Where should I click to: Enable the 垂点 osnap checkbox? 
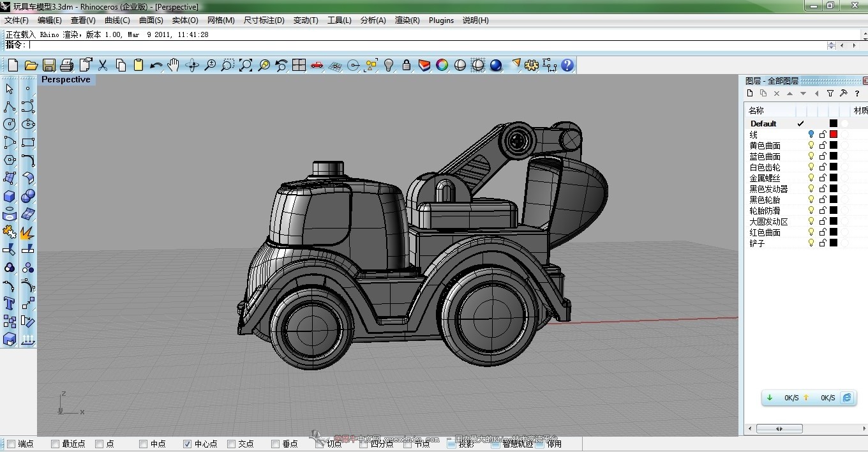coord(275,444)
